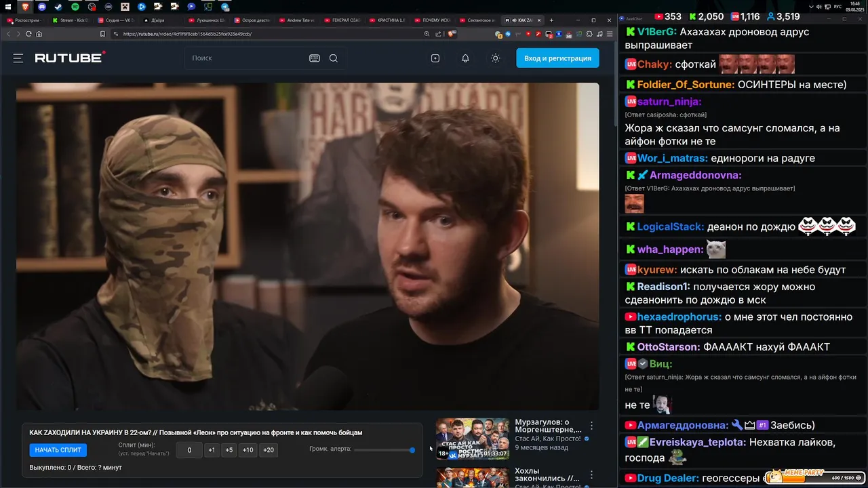Viewport: 868px width, 488px height.
Task: Open the browser media control music icon
Action: (599, 34)
